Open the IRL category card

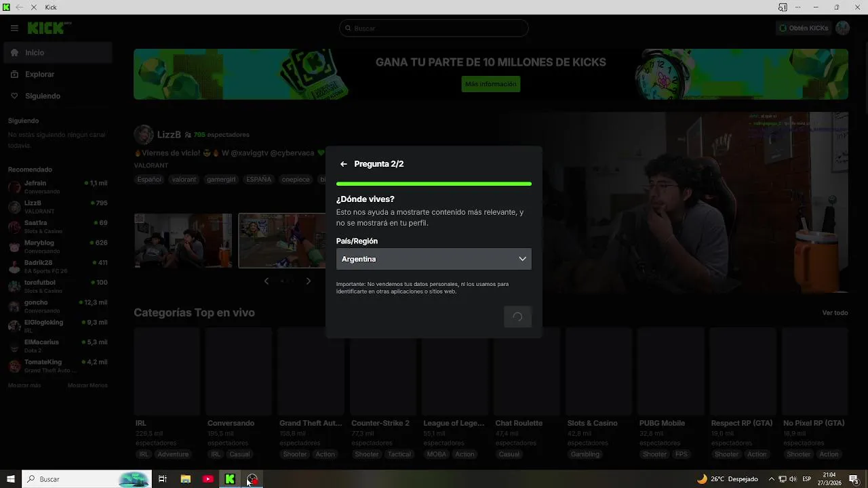tap(167, 371)
